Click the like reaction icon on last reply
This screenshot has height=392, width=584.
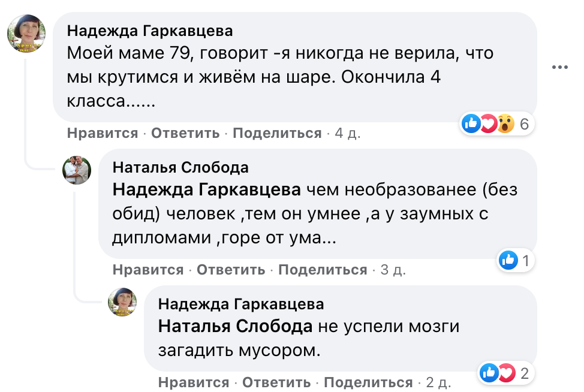pyautogui.click(x=489, y=373)
